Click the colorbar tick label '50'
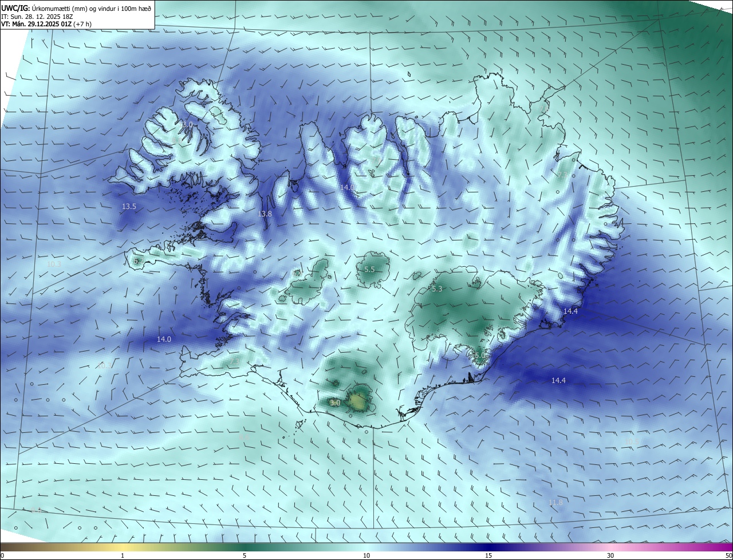This screenshot has height=560, width=733. tap(729, 555)
